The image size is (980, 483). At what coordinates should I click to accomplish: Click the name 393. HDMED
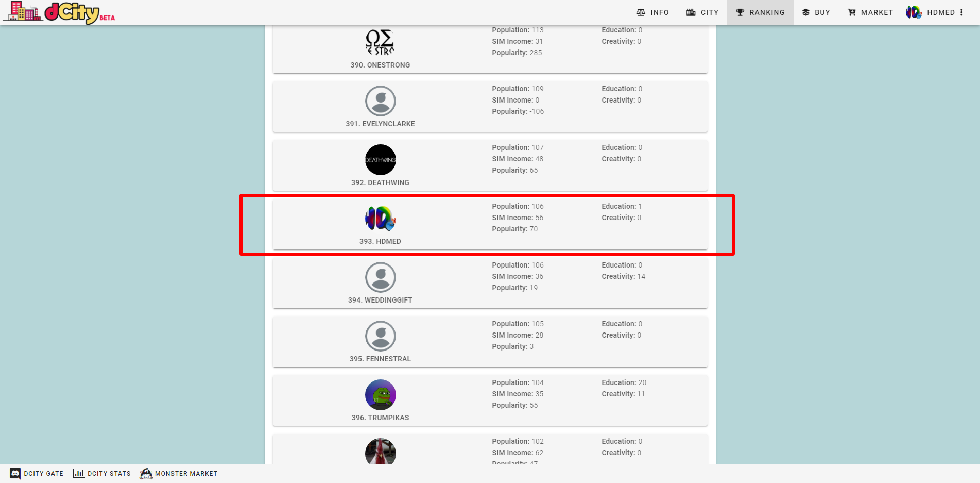pos(380,241)
